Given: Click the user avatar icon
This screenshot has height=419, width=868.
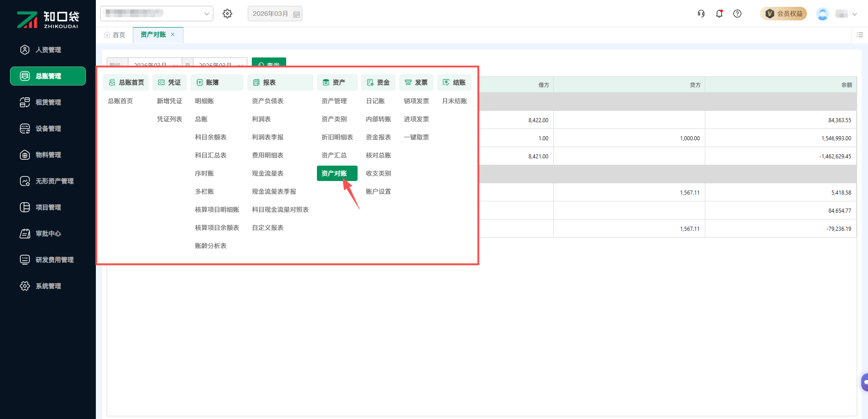Looking at the screenshot, I should [822, 14].
